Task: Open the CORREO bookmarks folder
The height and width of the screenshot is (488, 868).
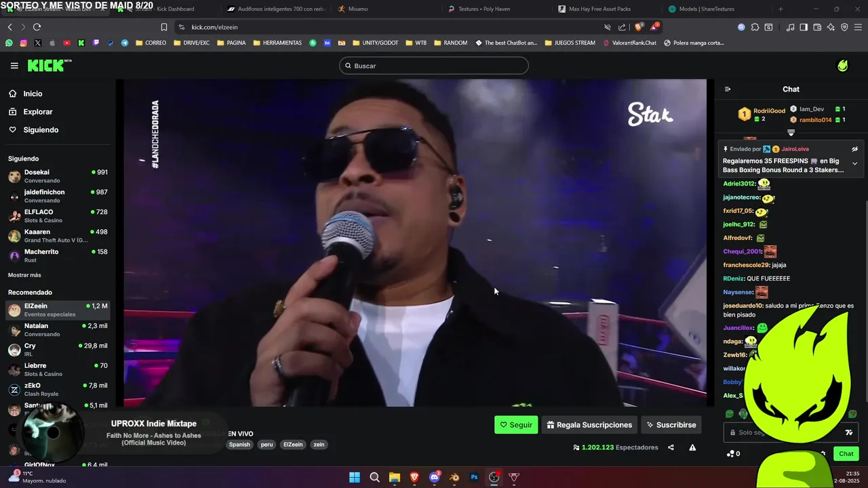Action: [150, 43]
